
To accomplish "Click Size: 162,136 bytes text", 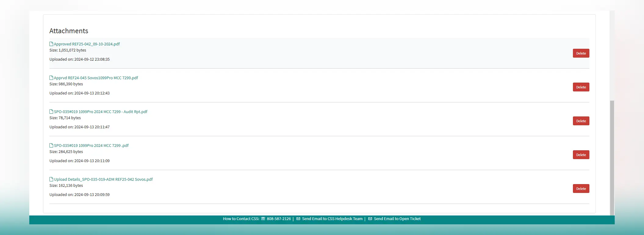I will pos(66,186).
